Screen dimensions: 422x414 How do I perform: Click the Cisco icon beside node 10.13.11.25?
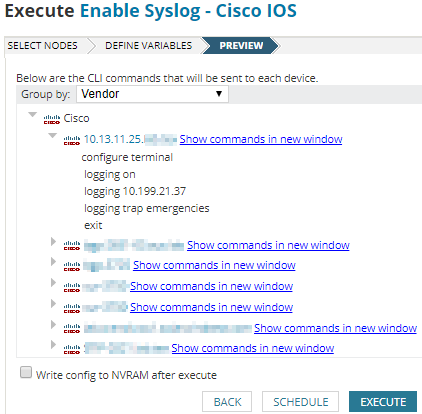72,140
